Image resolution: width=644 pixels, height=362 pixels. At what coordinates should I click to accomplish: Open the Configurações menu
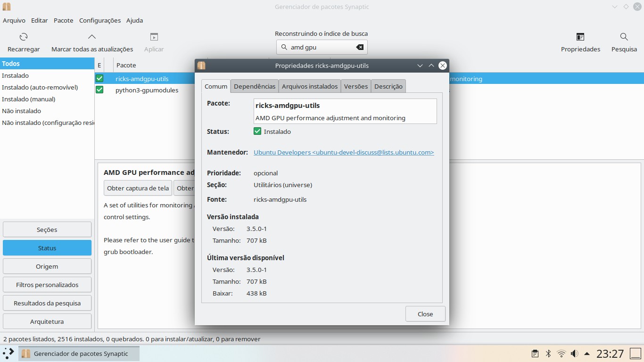(100, 20)
